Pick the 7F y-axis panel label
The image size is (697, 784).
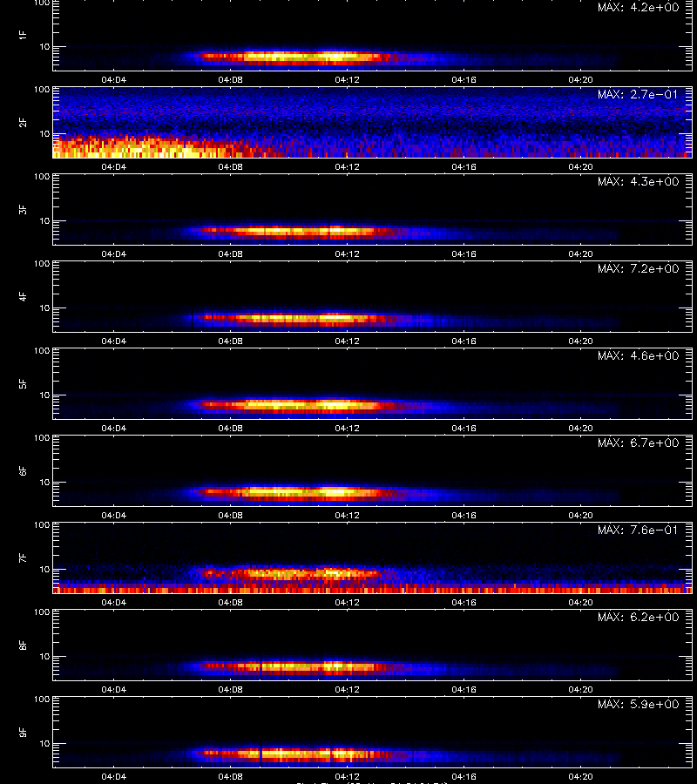[23, 558]
